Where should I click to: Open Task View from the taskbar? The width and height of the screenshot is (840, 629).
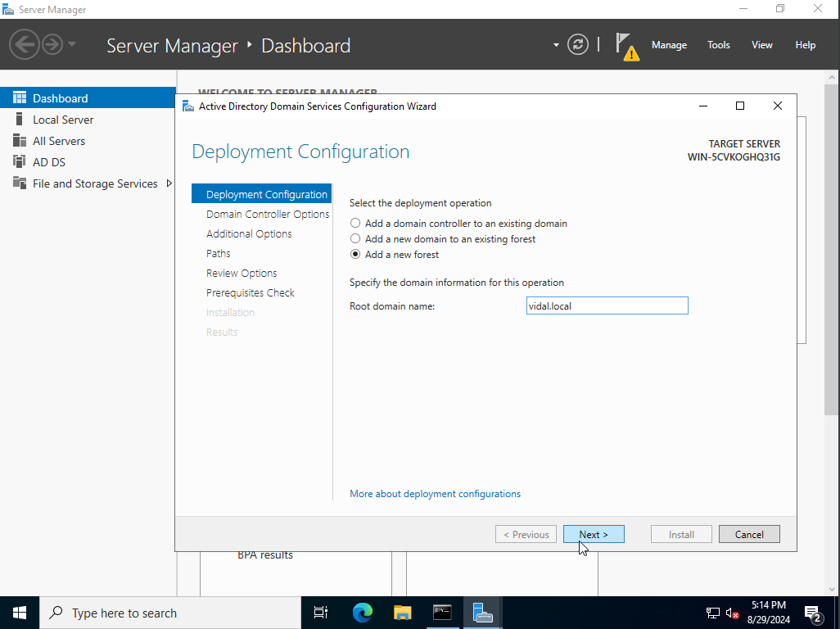[x=321, y=613]
